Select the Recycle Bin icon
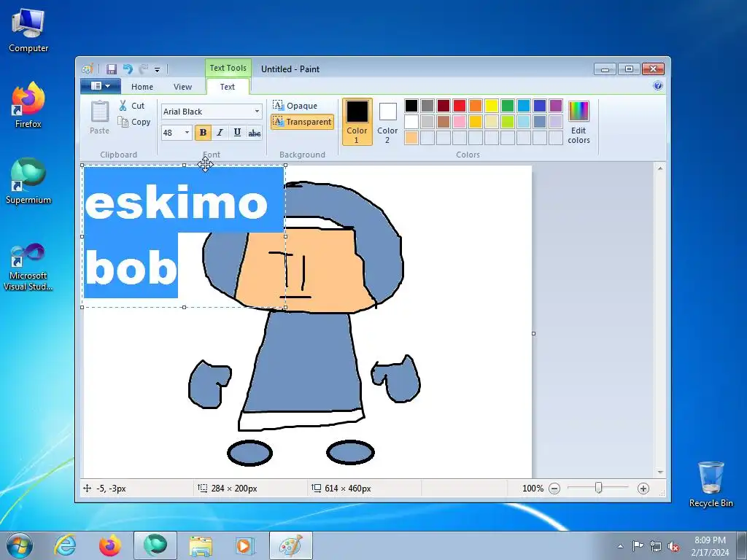Screen dimensions: 747x560 711,484
